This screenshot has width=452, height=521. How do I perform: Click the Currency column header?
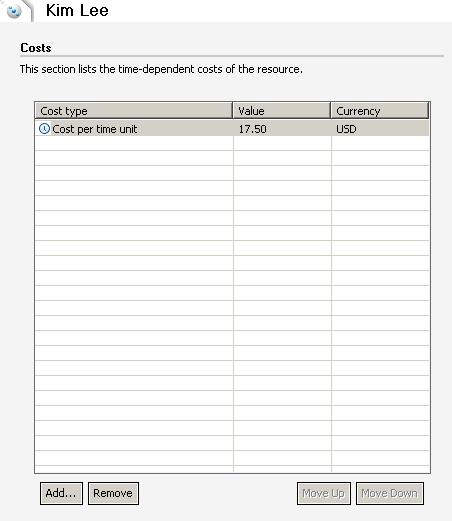click(x=380, y=111)
